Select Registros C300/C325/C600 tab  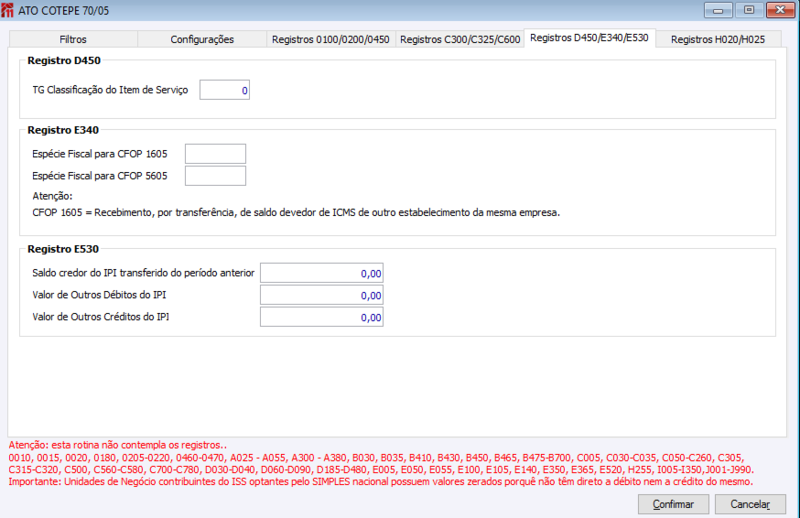[x=460, y=39]
